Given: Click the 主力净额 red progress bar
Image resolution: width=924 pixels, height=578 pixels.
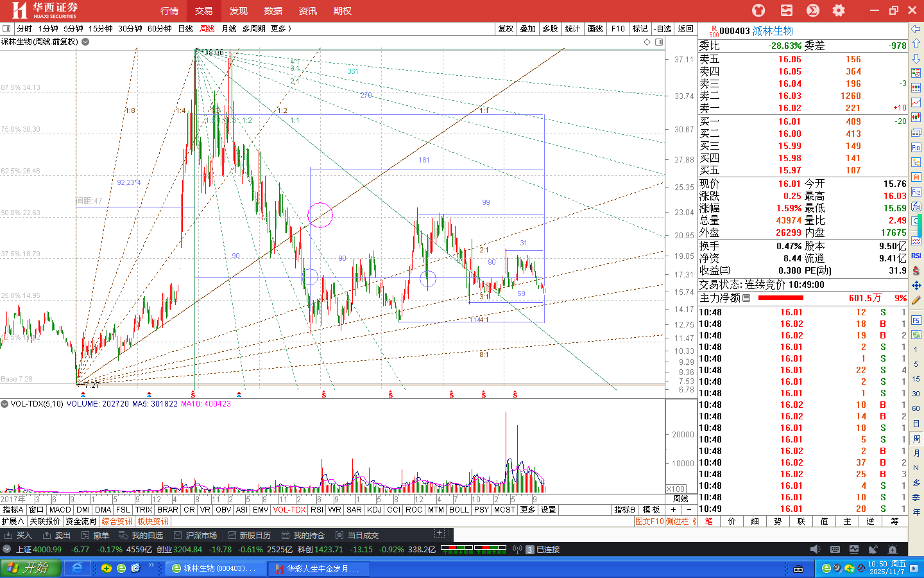Looking at the screenshot, I should 780,298.
